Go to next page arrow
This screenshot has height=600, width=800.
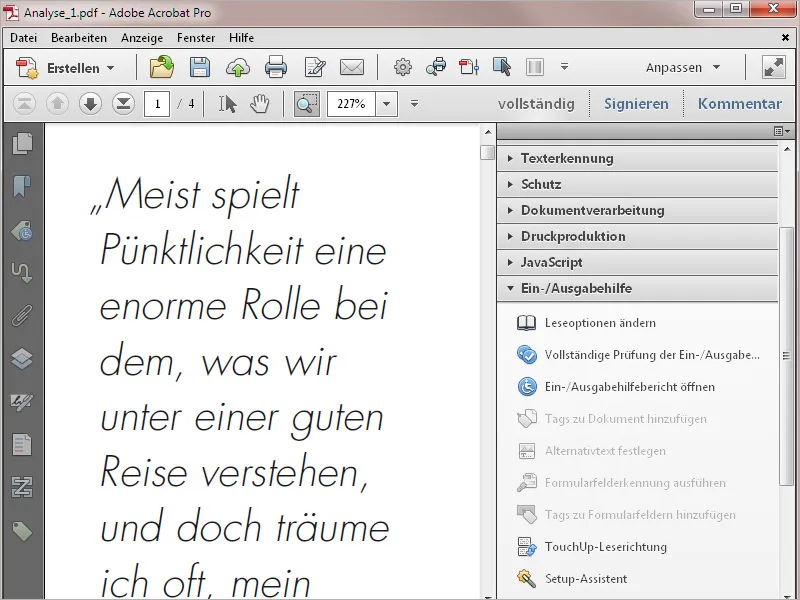90,104
